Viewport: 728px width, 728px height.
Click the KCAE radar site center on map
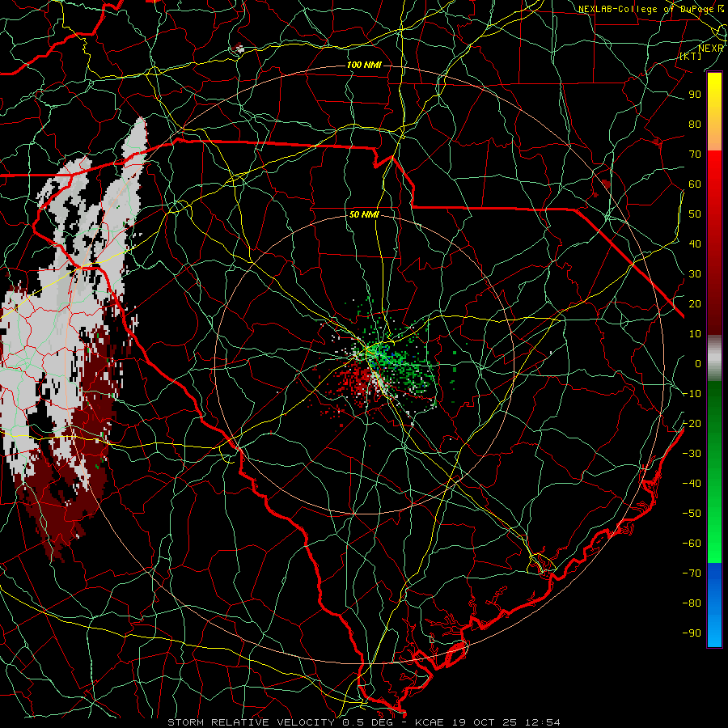click(x=365, y=365)
